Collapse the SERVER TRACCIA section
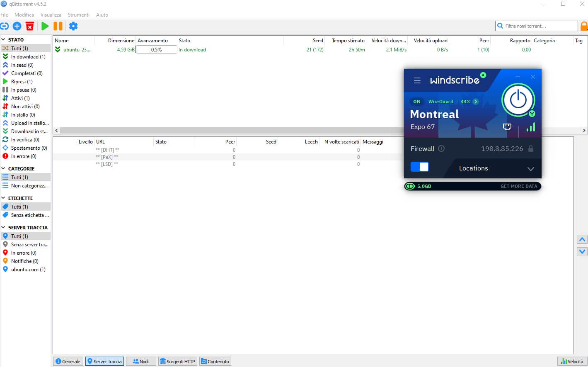This screenshot has width=588, height=367. [3, 228]
